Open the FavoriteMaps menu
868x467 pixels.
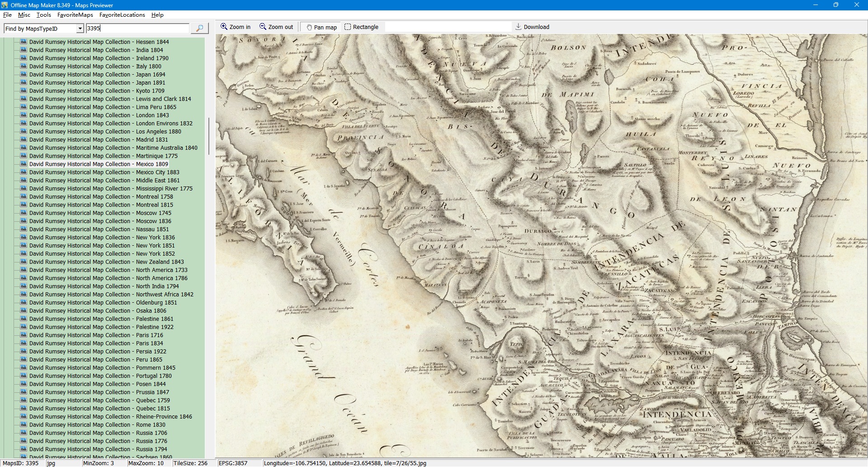click(75, 15)
